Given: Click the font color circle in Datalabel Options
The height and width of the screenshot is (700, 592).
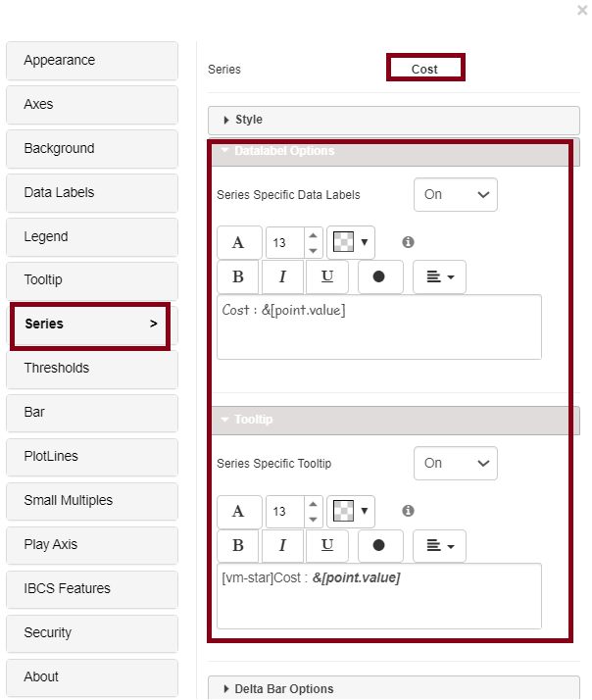Looking at the screenshot, I should coord(379,277).
